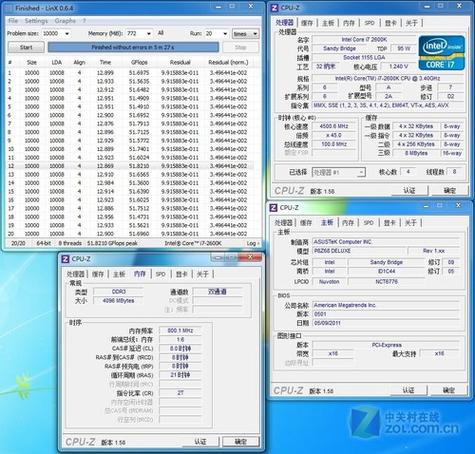Select 显卡 tab in mainboard CPU-Z window
The height and width of the screenshot is (454, 475).
point(389,222)
